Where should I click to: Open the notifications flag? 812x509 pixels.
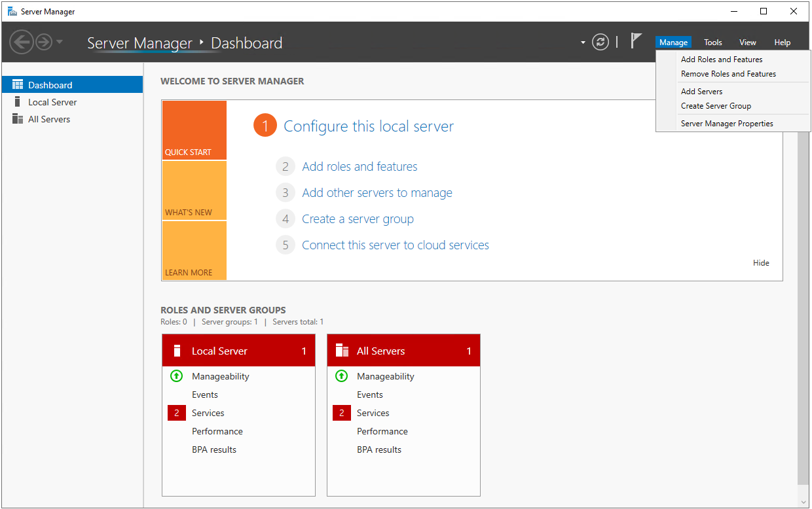pyautogui.click(x=636, y=41)
